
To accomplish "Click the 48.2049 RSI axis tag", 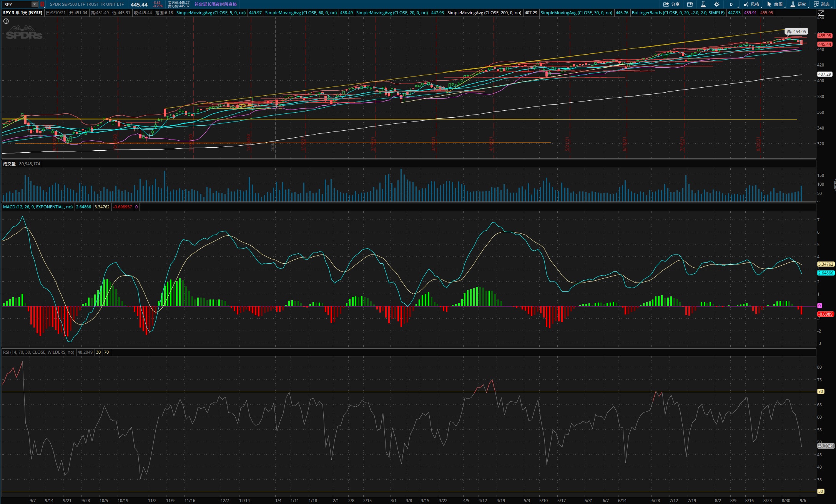I will [x=826, y=446].
